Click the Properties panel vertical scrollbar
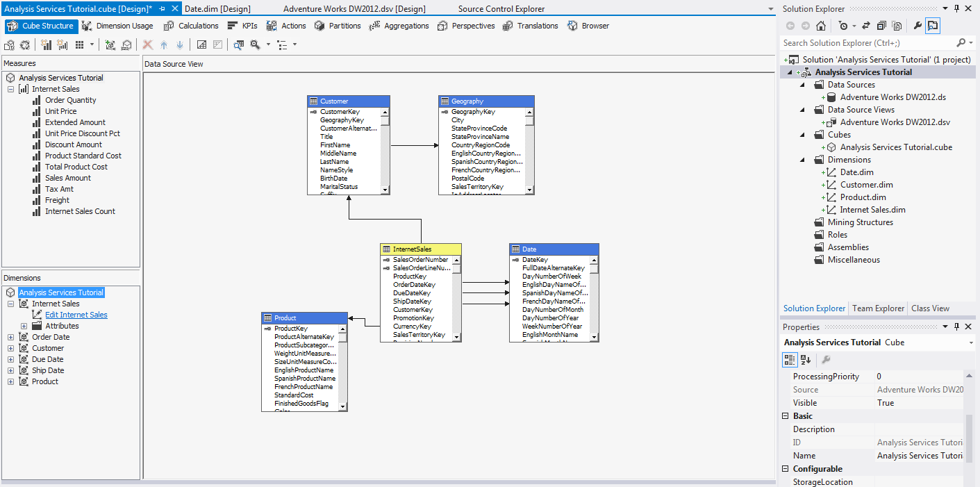Screen dimensions: 980x487 point(970,428)
